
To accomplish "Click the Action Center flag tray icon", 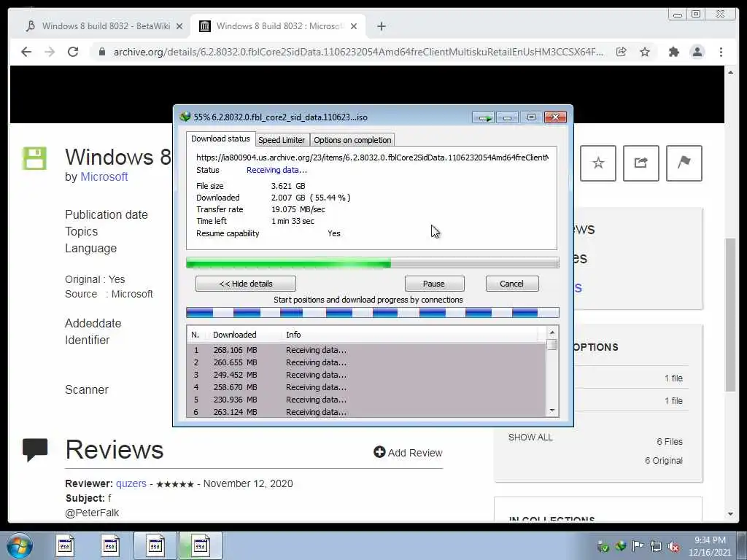I will click(x=638, y=545).
